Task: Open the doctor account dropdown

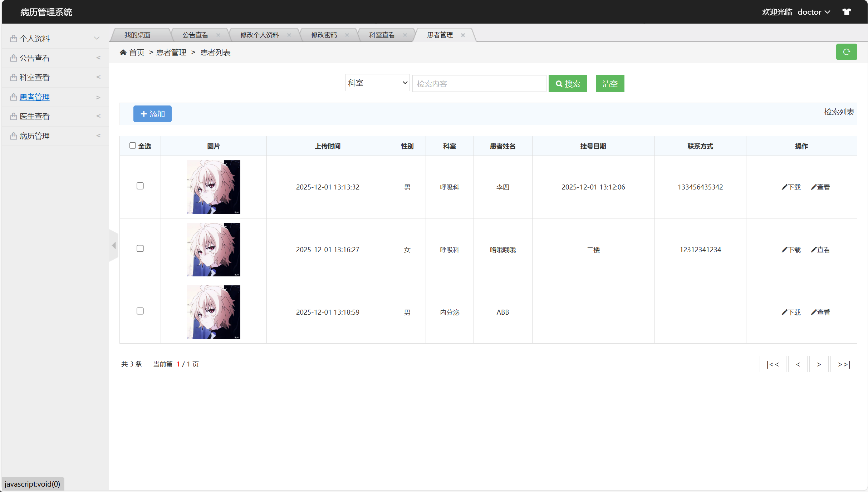Action: [x=813, y=12]
